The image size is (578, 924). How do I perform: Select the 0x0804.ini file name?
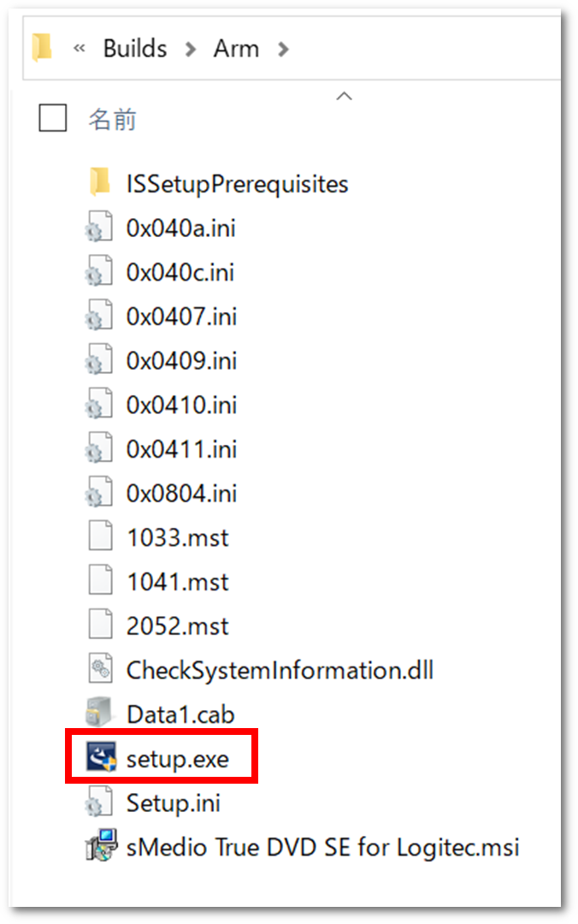point(181,494)
